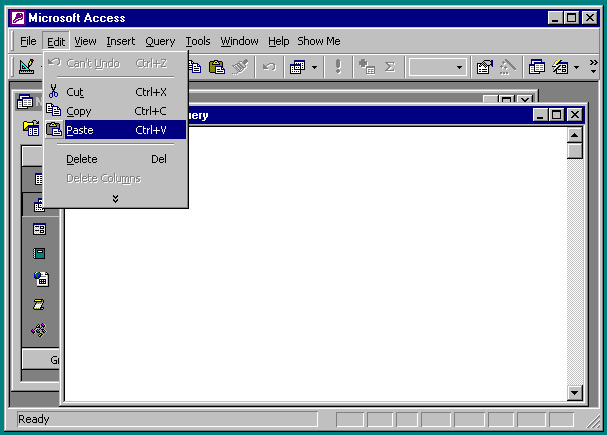Click the Ready status bar text
The height and width of the screenshot is (435, 607).
34,419
